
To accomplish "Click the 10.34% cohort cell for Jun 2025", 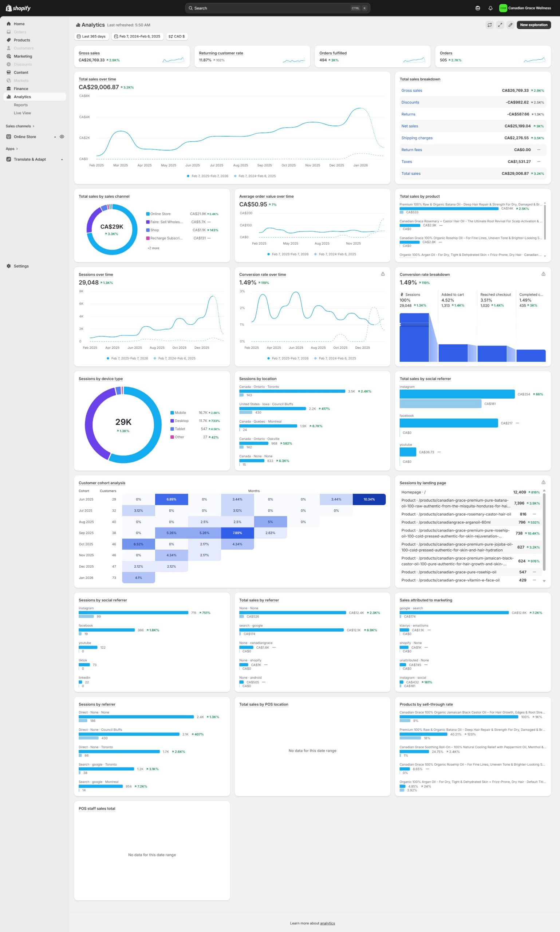I will click(x=369, y=499).
